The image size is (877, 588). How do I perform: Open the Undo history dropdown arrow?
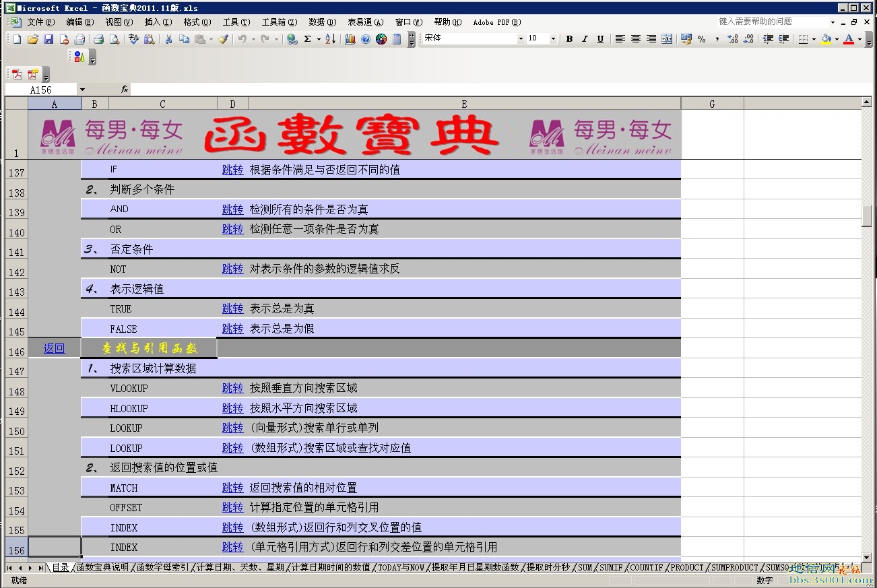[x=253, y=39]
